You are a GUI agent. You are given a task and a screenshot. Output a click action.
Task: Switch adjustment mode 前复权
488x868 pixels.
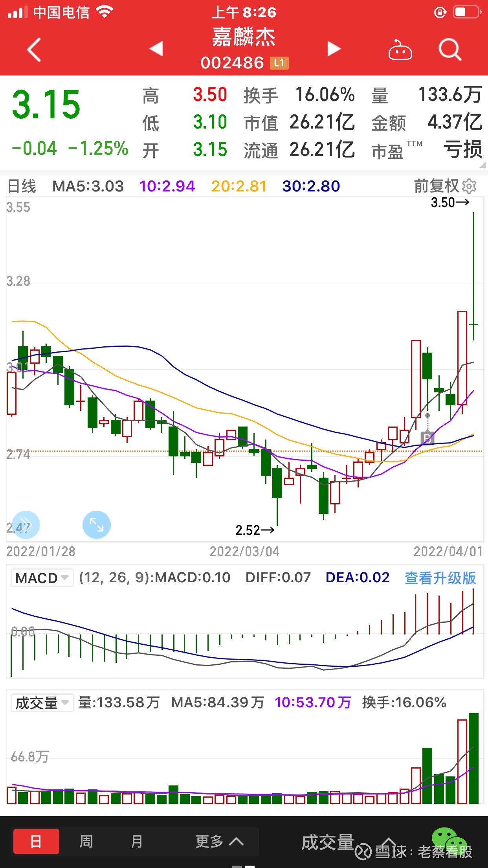point(437,186)
